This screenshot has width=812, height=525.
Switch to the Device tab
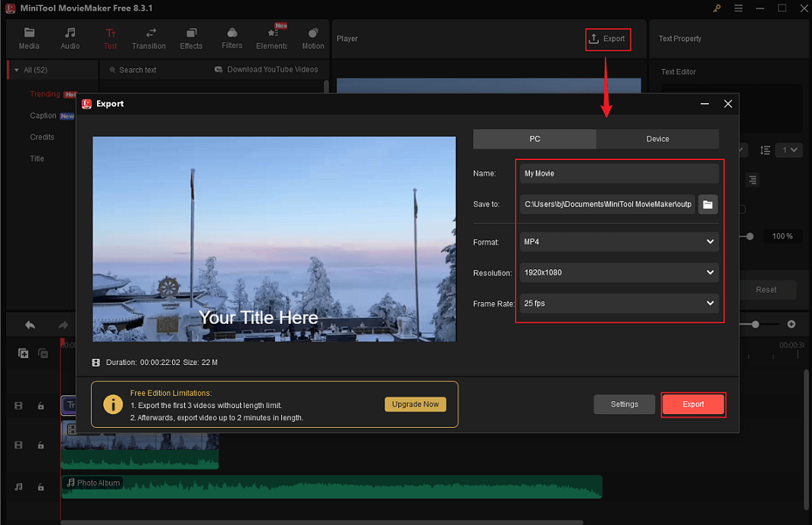tap(657, 139)
